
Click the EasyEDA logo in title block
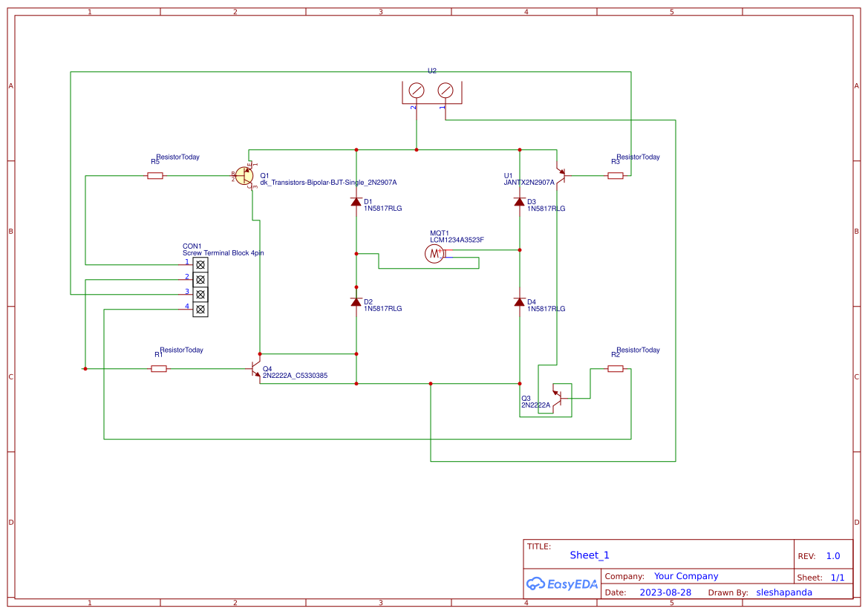coord(562,584)
